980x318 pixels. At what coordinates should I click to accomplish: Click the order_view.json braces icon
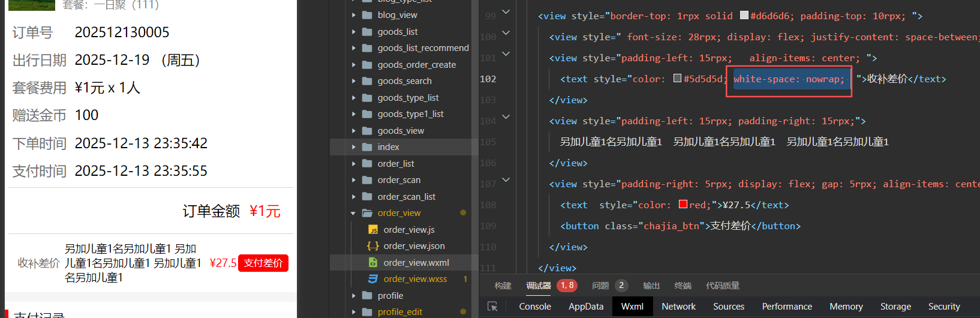373,246
